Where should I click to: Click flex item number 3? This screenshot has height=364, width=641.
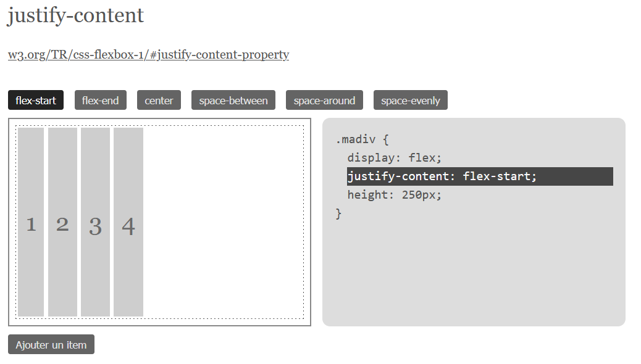pos(95,222)
